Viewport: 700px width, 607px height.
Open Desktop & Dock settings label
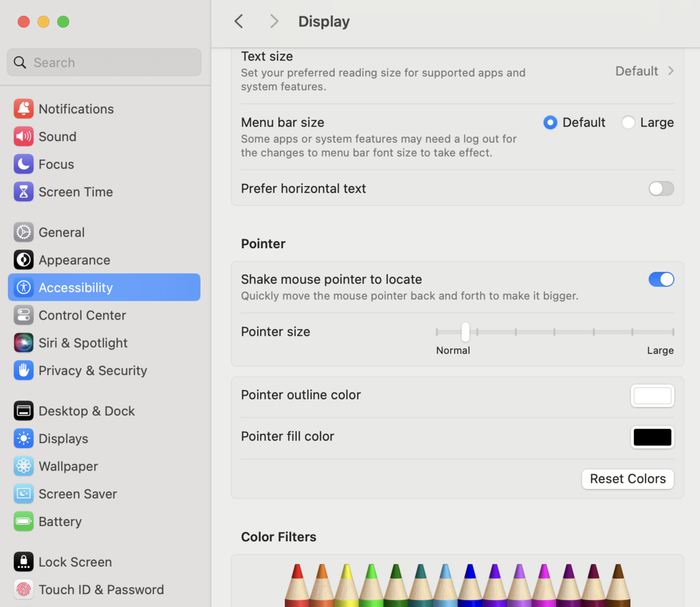pyautogui.click(x=87, y=411)
